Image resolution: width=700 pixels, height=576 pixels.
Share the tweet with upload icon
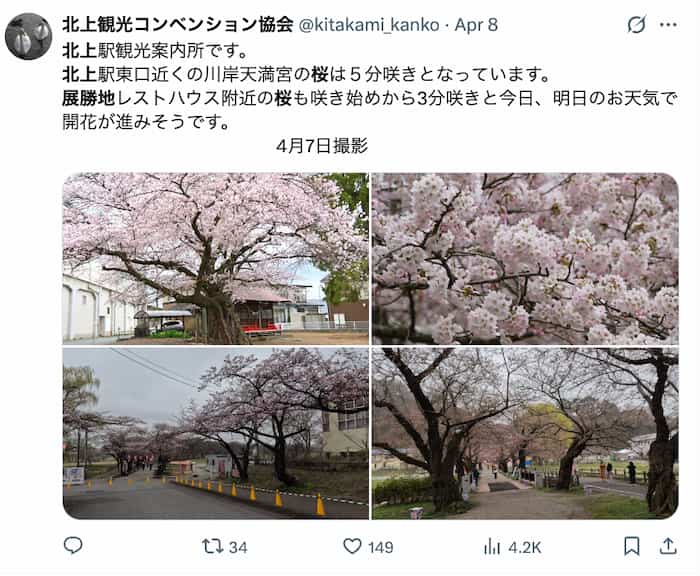point(668,546)
